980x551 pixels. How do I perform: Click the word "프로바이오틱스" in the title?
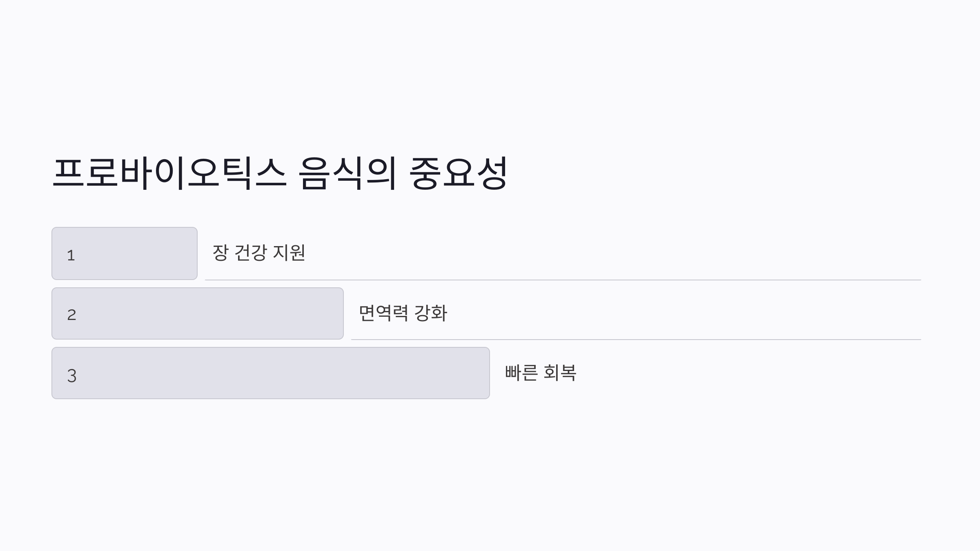[169, 173]
